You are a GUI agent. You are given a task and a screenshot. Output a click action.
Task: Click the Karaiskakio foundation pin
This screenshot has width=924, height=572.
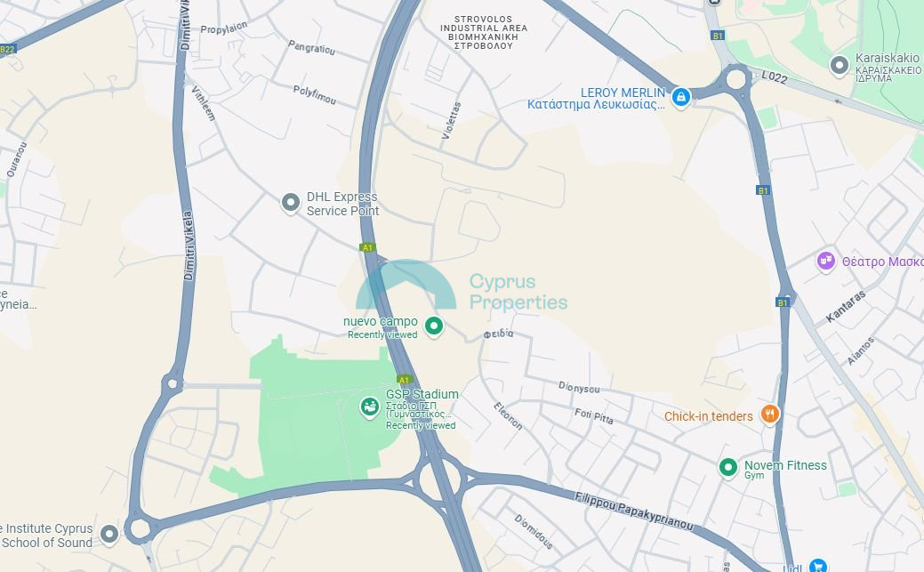point(840,65)
